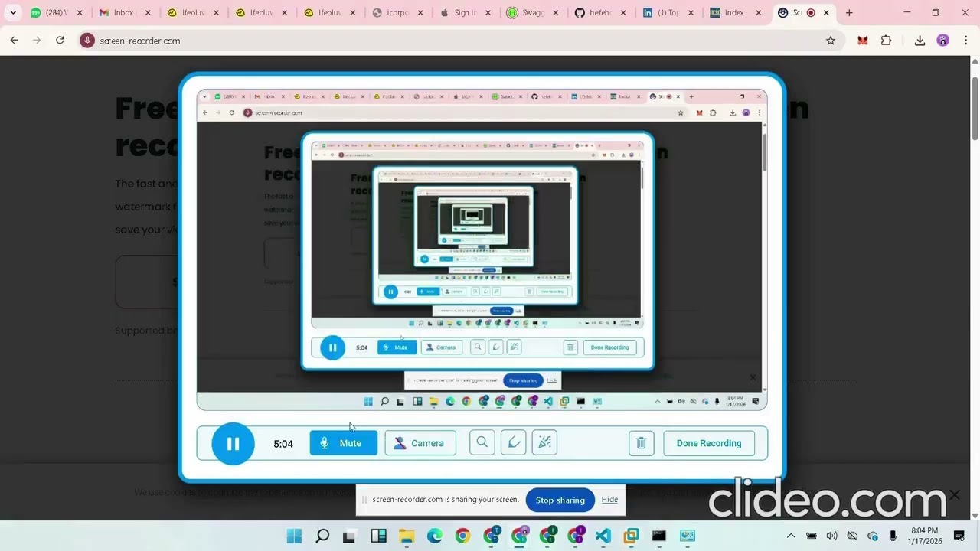This screenshot has width=980, height=551.
Task: Open the Windows Start menu
Action: [294, 536]
